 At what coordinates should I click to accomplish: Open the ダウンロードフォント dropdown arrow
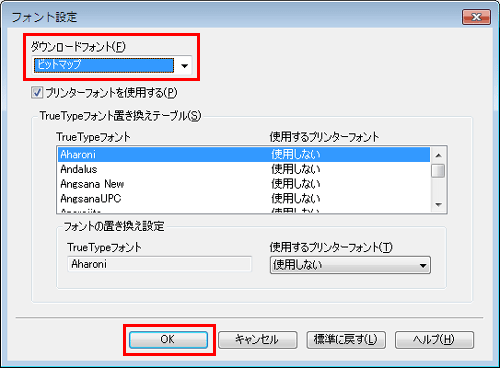(184, 65)
